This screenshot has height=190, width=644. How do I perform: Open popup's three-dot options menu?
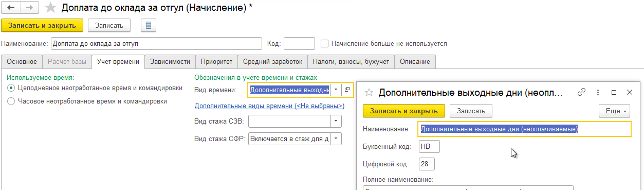pos(598,92)
